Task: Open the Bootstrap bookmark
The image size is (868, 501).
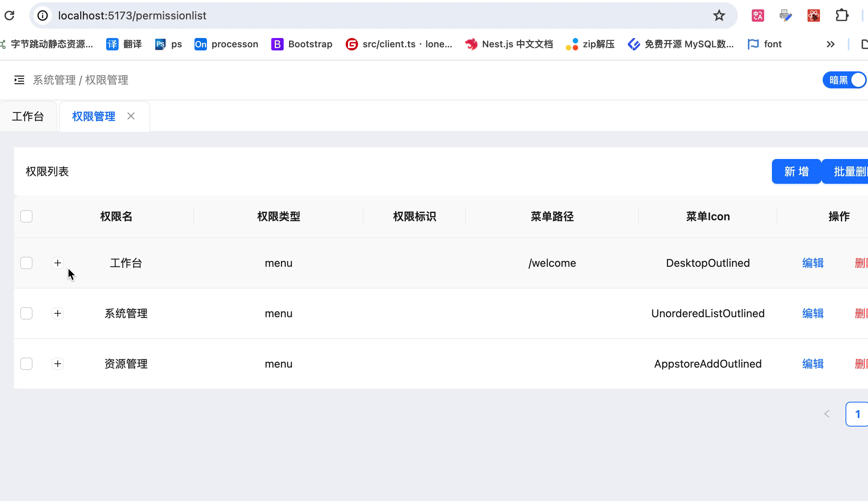Action: point(302,44)
